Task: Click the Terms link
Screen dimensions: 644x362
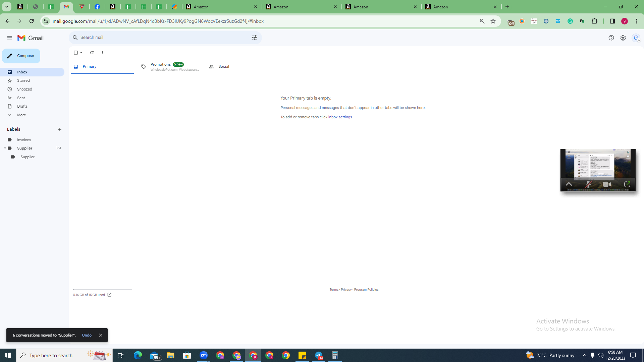Action: point(334,290)
